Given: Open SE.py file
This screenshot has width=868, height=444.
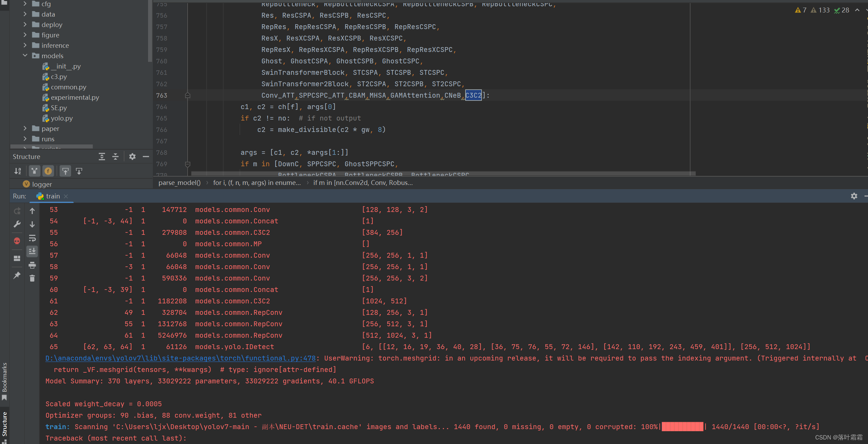Looking at the screenshot, I should coord(54,108).
